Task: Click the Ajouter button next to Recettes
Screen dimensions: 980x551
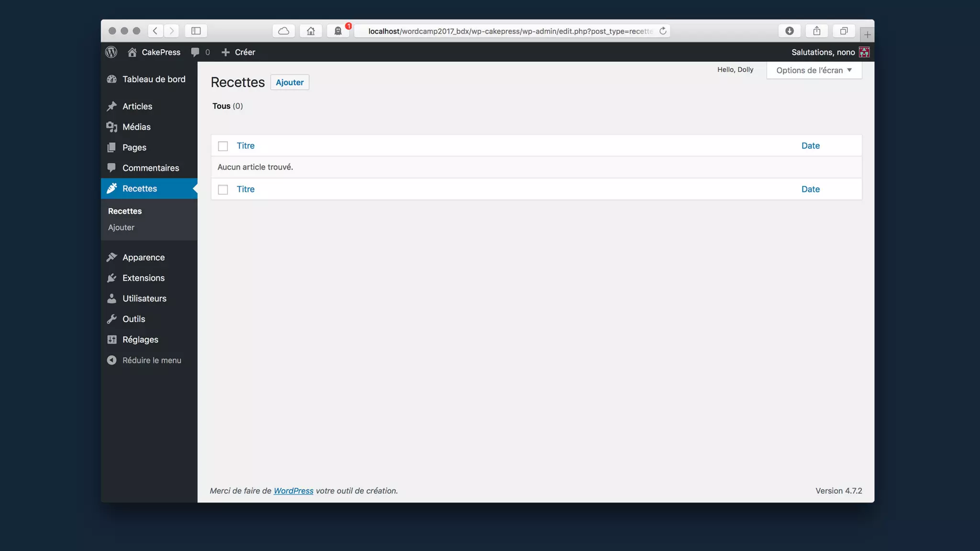Action: [x=290, y=82]
